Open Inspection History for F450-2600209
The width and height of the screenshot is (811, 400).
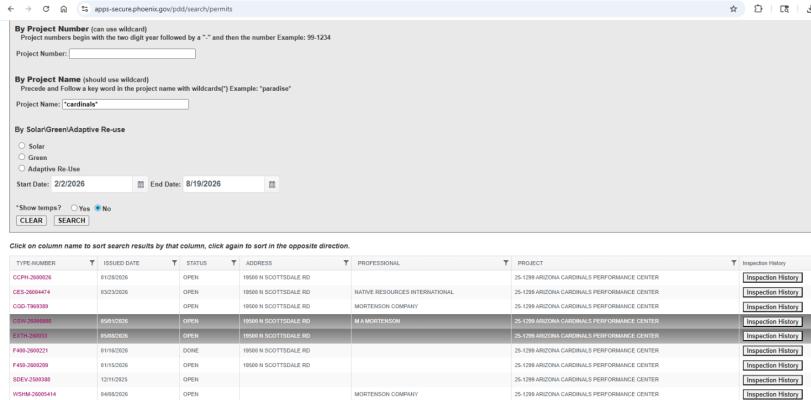[x=773, y=365]
